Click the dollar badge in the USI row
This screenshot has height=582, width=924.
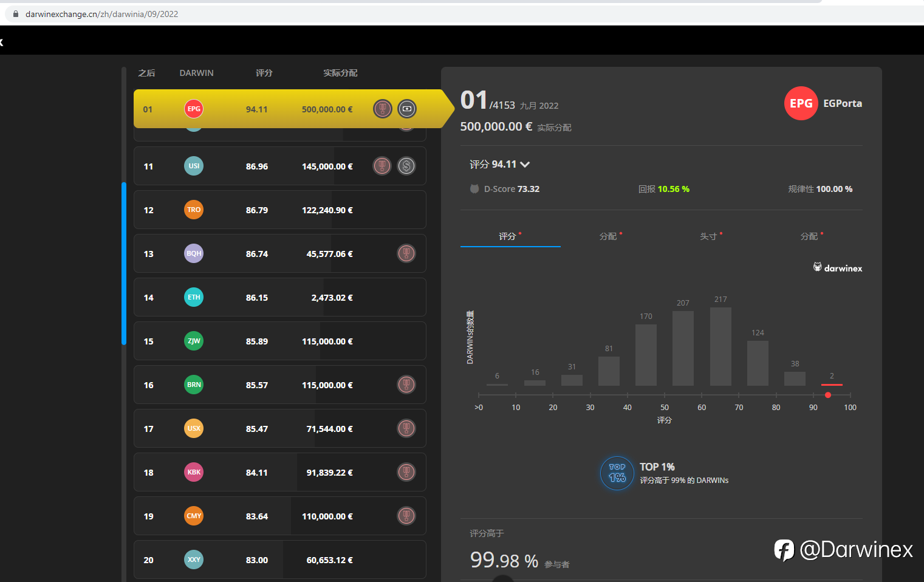pyautogui.click(x=406, y=166)
